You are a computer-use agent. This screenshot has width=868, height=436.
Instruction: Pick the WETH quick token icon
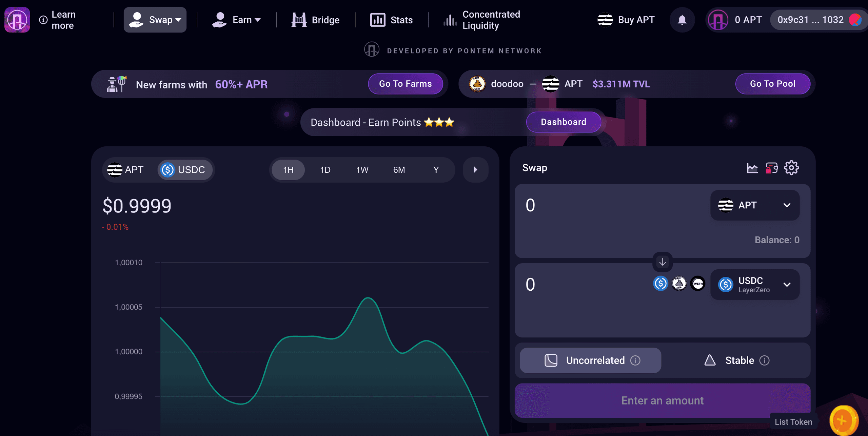[x=698, y=284]
